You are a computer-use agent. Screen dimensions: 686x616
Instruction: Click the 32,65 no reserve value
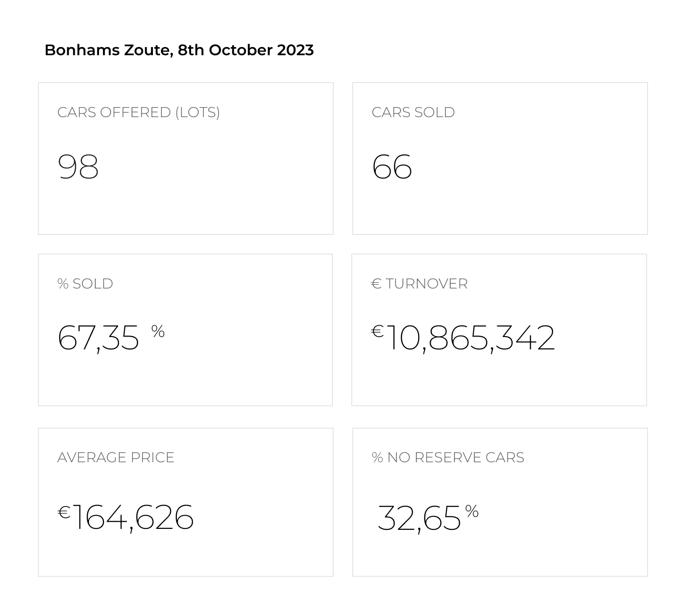coord(419,518)
